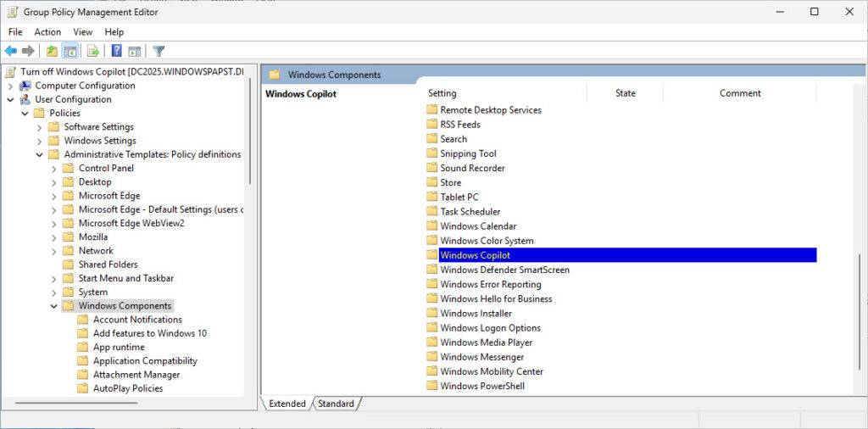Click the policy scroll icon beside the Turn off Windows Copilot root node
868x429 pixels.
click(x=11, y=71)
